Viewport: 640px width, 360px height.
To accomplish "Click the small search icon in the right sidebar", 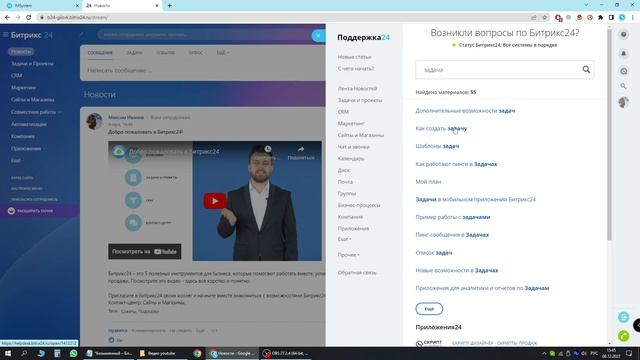I will [x=623, y=86].
